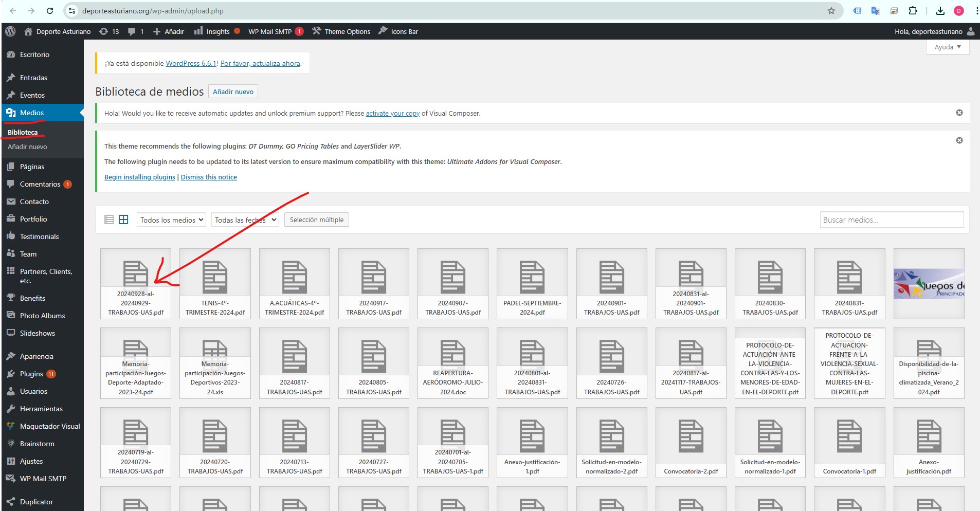Open Páginas in the sidebar

42,167
